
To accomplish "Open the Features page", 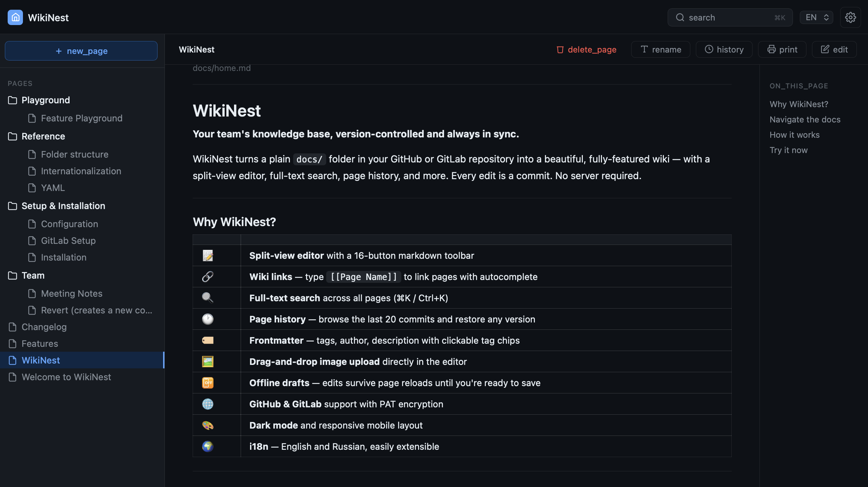I will (x=82, y=344).
